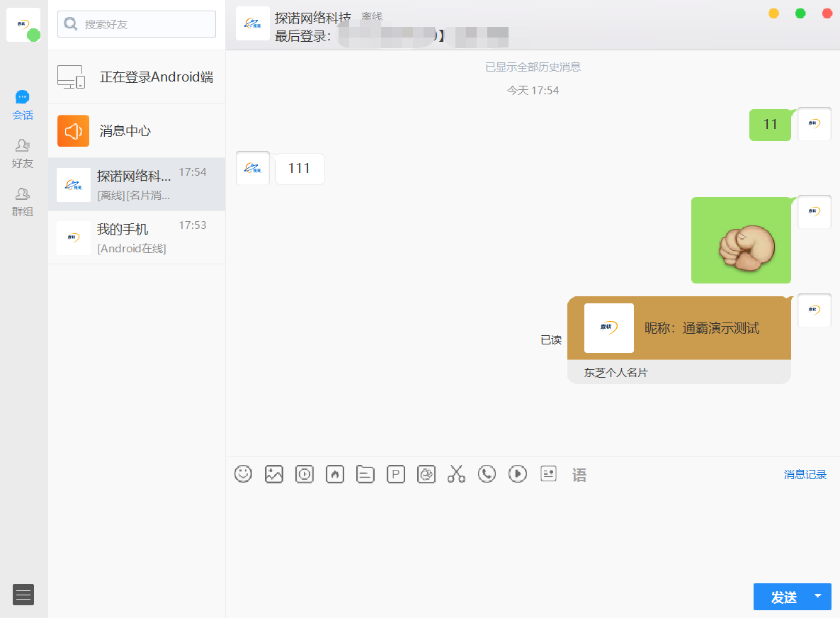Click the 语 voice message icon
The height and width of the screenshot is (618, 840).
(x=579, y=474)
